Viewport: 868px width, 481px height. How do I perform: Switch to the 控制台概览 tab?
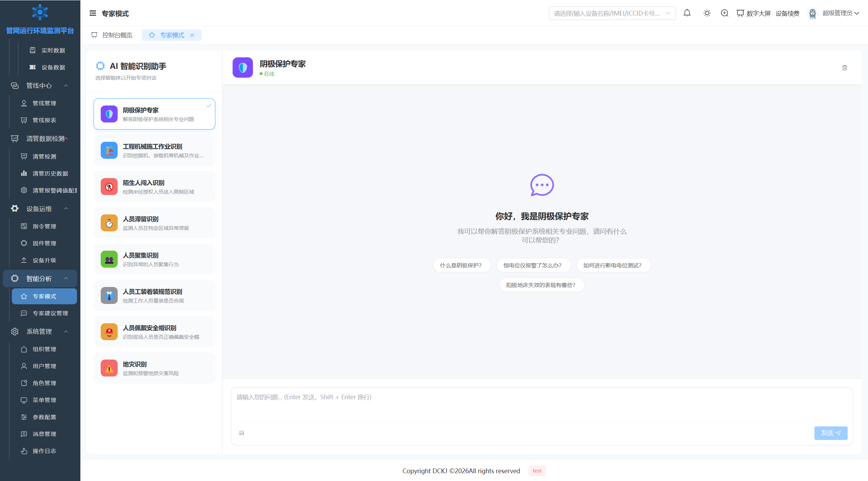112,35
